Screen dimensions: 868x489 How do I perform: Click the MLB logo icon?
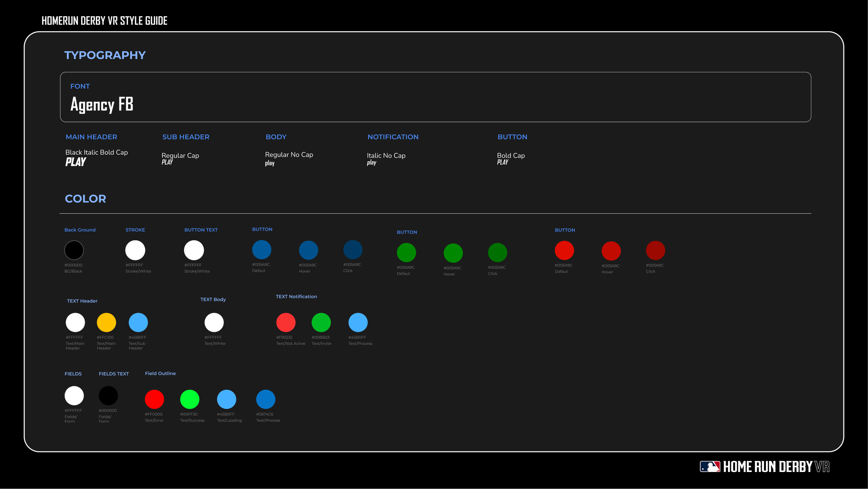coord(710,466)
